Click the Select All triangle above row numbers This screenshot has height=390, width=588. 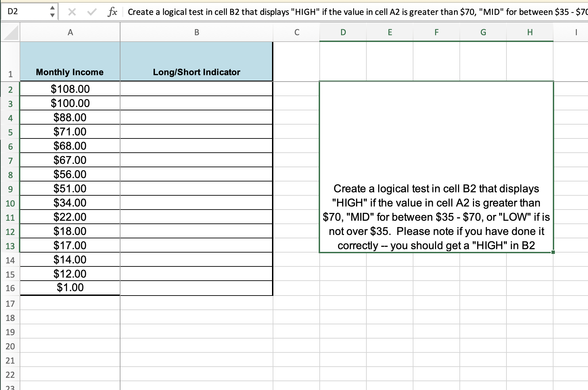(x=10, y=32)
